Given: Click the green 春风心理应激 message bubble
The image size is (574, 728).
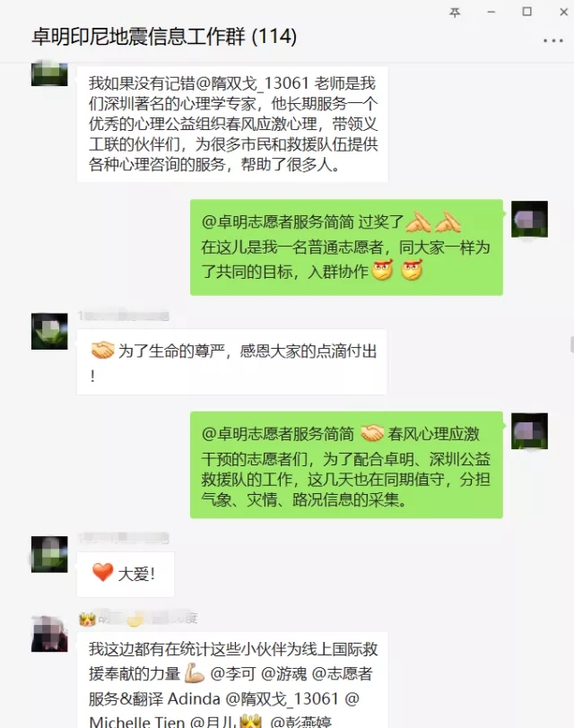Looking at the screenshot, I should pos(346,464).
